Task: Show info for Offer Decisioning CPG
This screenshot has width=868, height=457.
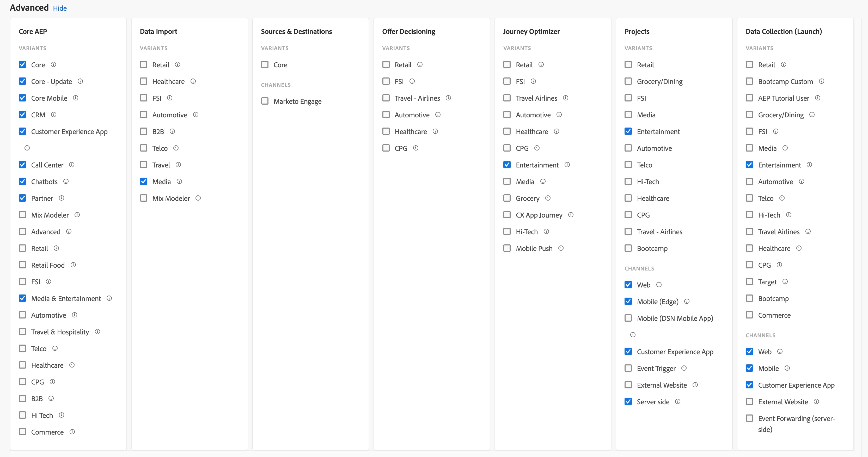Action: [416, 148]
